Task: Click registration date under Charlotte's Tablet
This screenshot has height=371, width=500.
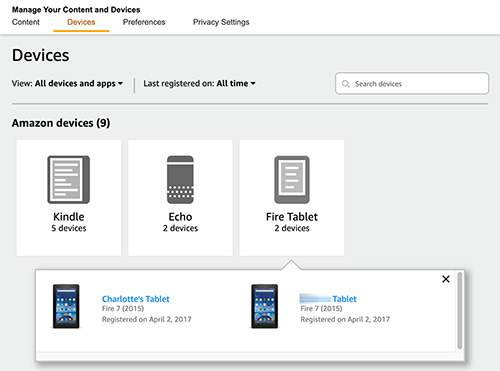Action: tap(147, 319)
